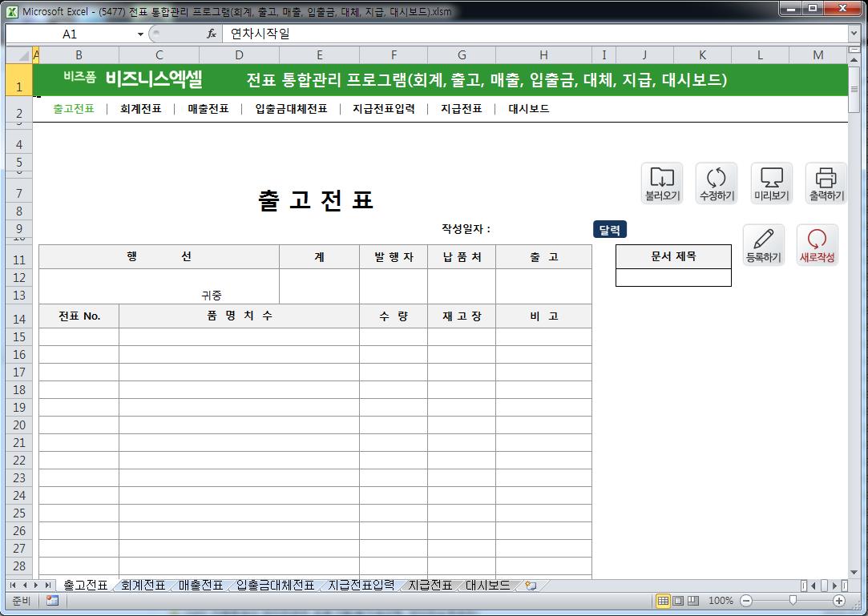This screenshot has width=868, height=616.
Task: Switch to the 지급전표 sheet tab
Action: tap(430, 586)
